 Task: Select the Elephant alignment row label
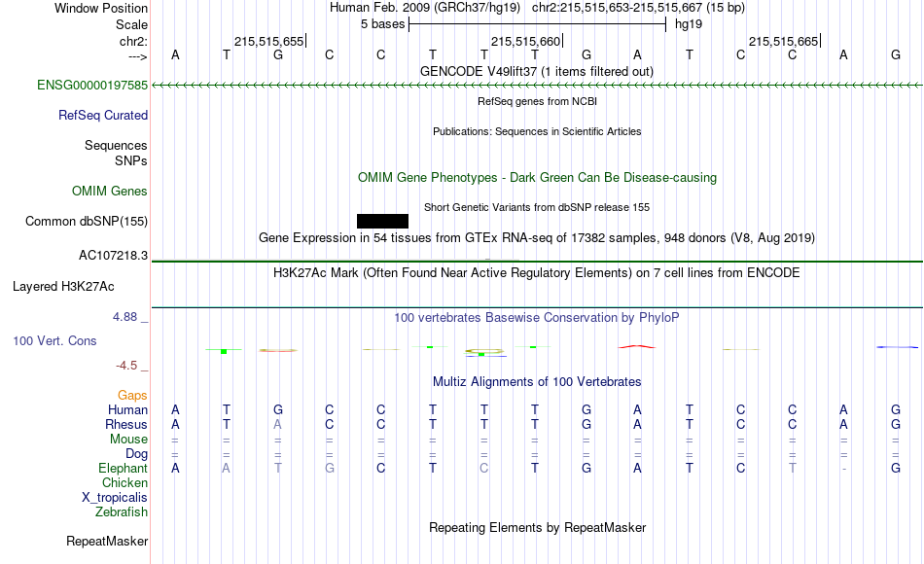[124, 468]
